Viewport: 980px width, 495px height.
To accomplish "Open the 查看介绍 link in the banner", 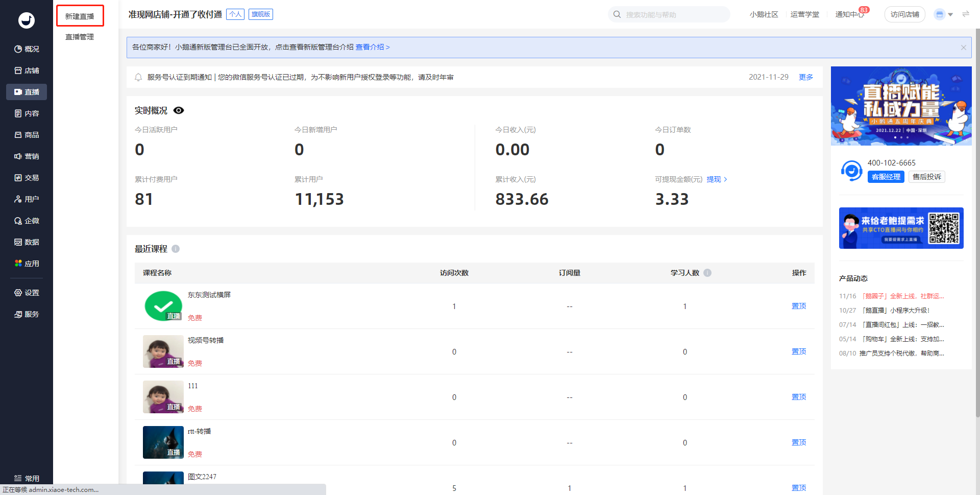I will point(373,47).
